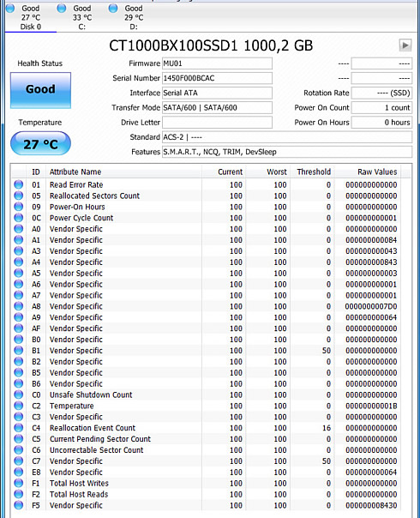Screen dimensions: 420x518
Task: Switch to the Disk 0 tab
Action: [x=31, y=17]
